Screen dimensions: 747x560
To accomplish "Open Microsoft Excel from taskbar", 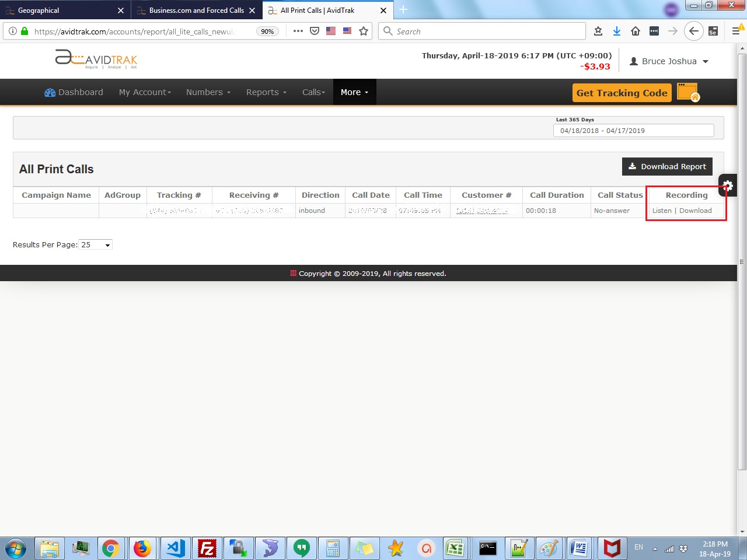I will pyautogui.click(x=455, y=548).
